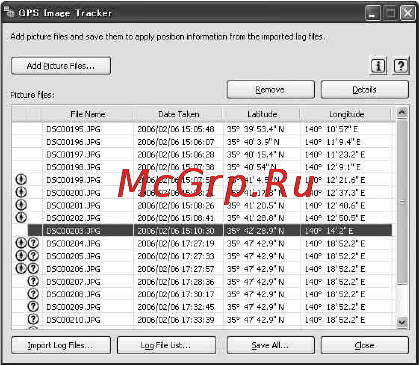Click latitude 35° 39' 53.4" N

tap(255, 129)
